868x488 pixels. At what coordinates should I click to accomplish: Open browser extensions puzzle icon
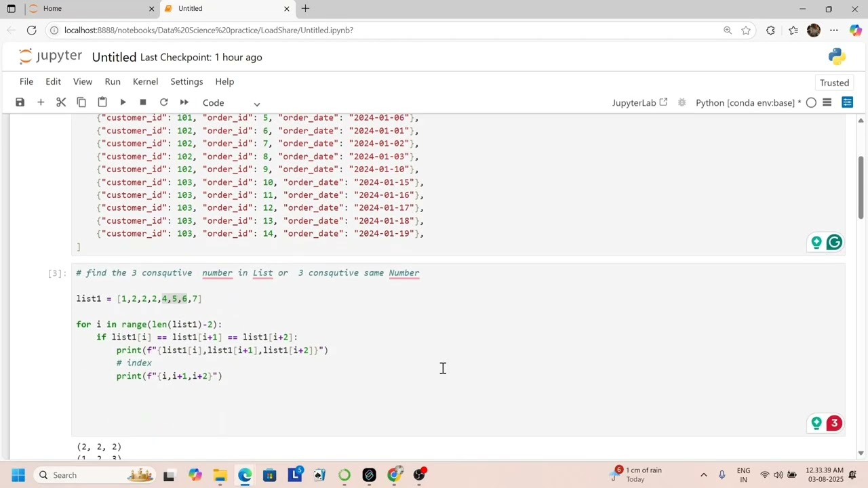770,30
